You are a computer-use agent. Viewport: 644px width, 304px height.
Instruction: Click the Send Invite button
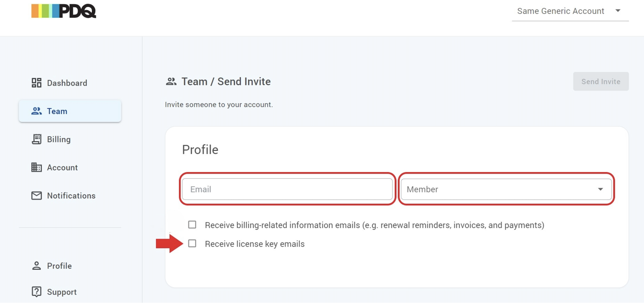pyautogui.click(x=601, y=81)
